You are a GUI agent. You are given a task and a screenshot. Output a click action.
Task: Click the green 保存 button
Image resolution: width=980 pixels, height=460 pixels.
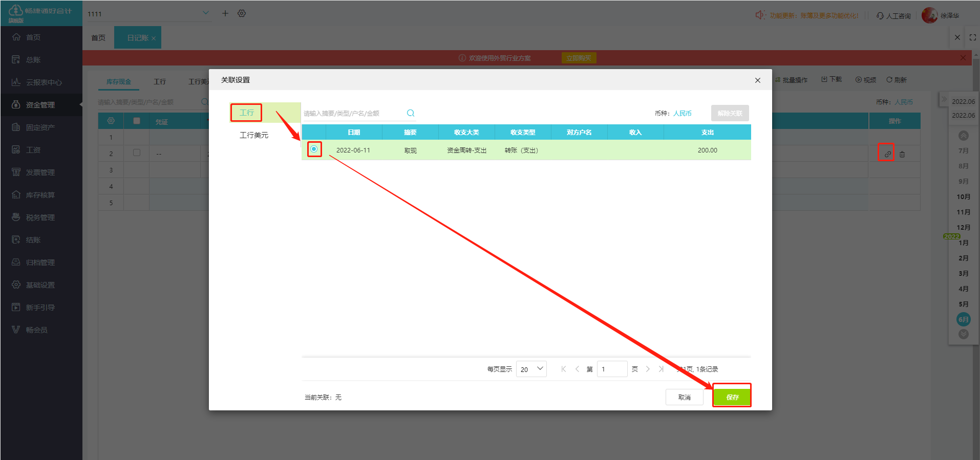tap(732, 397)
